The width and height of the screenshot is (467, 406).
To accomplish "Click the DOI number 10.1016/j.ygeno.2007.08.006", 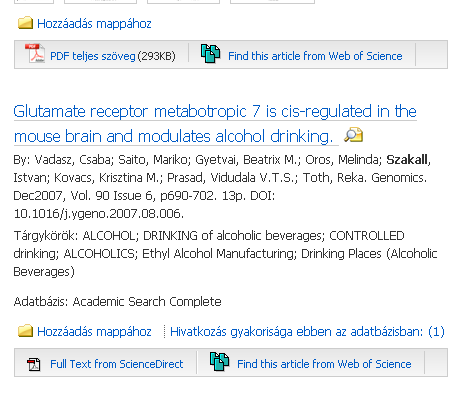I will (x=99, y=214).
